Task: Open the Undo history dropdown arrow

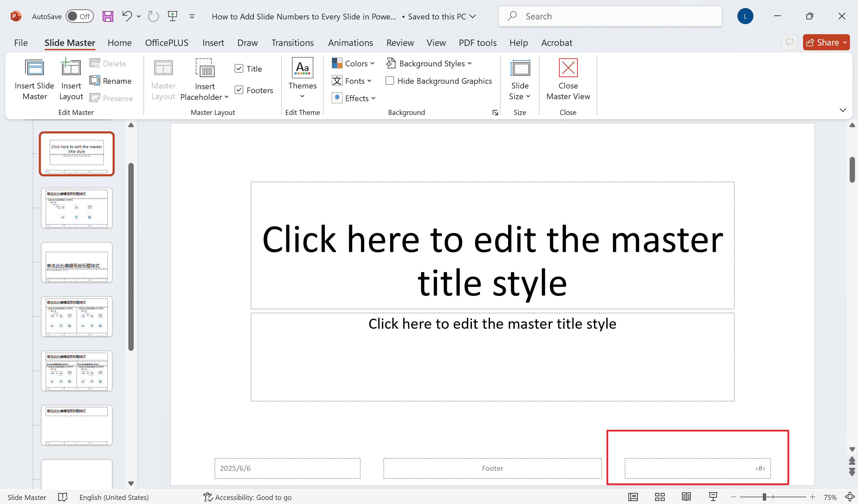Action: coord(138,16)
